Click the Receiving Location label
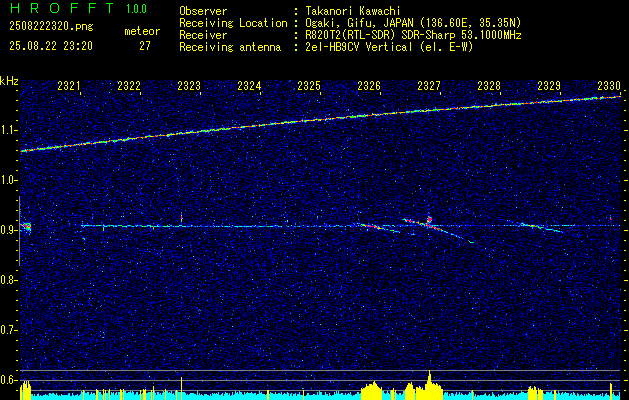 click(x=233, y=23)
